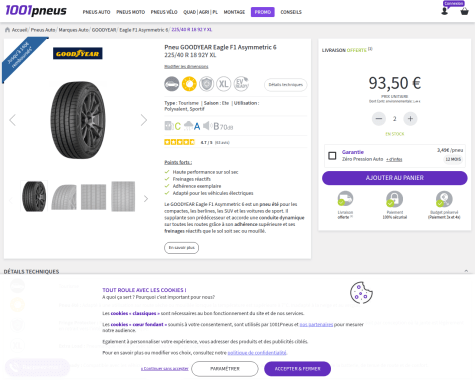Open the shopping basket icon
This screenshot has height=380, width=475.
click(x=464, y=12)
